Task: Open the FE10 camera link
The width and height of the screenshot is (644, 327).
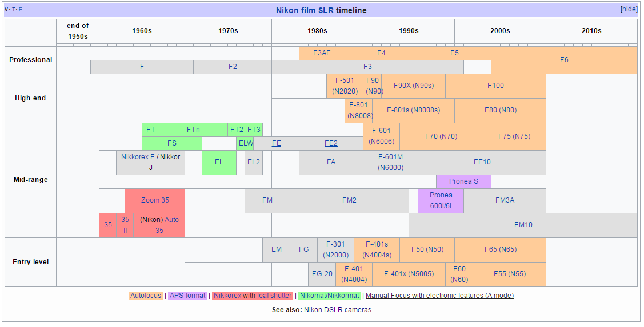Action: point(482,162)
